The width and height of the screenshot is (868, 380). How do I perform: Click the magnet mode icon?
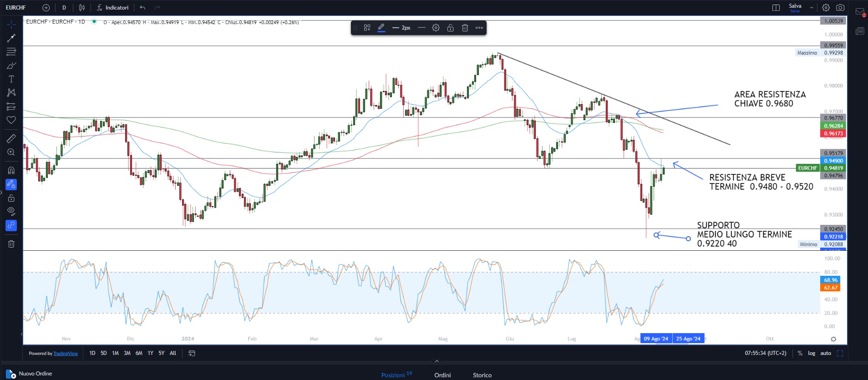pos(11,171)
